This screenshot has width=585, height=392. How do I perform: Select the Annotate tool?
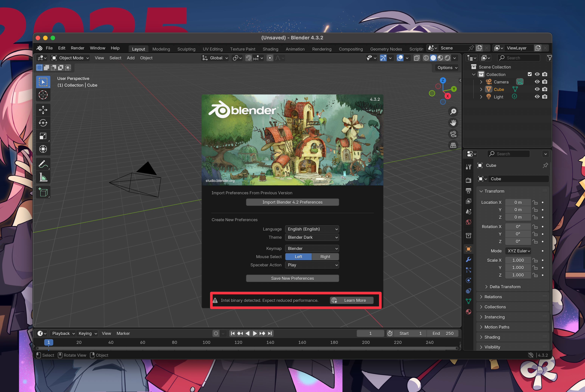[x=43, y=164]
